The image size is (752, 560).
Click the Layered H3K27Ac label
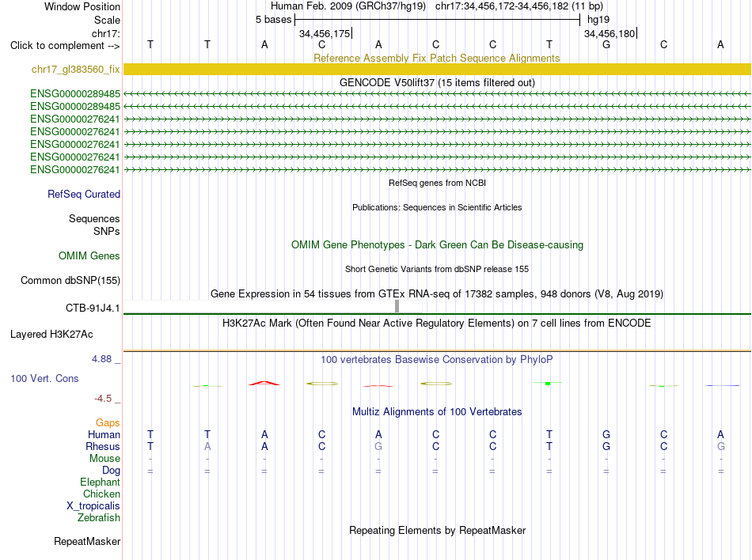51,335
